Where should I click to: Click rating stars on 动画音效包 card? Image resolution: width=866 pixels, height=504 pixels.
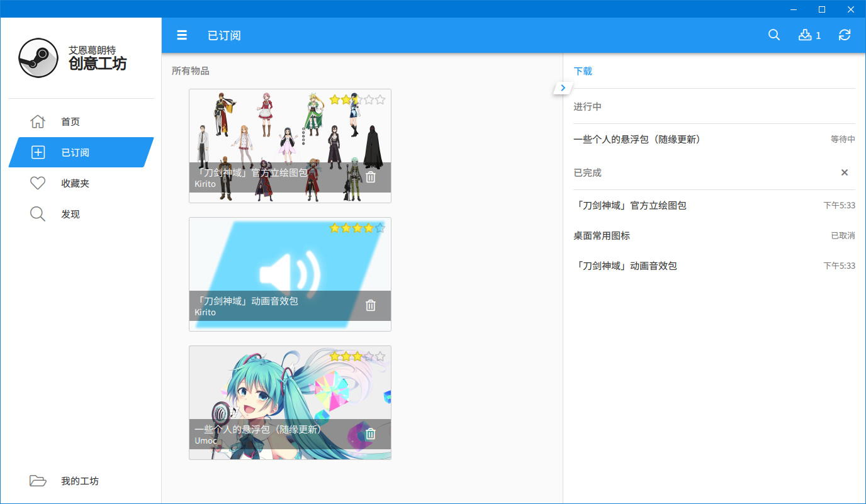pyautogui.click(x=357, y=228)
